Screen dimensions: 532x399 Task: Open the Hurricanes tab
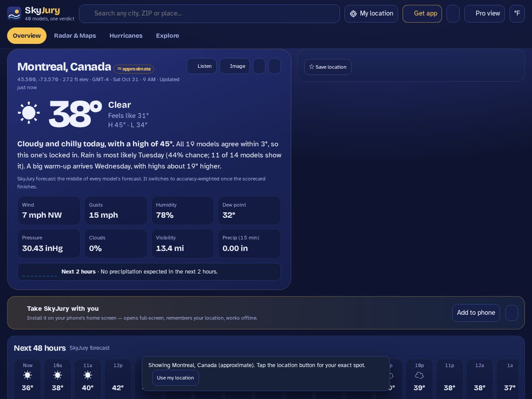(x=126, y=35)
